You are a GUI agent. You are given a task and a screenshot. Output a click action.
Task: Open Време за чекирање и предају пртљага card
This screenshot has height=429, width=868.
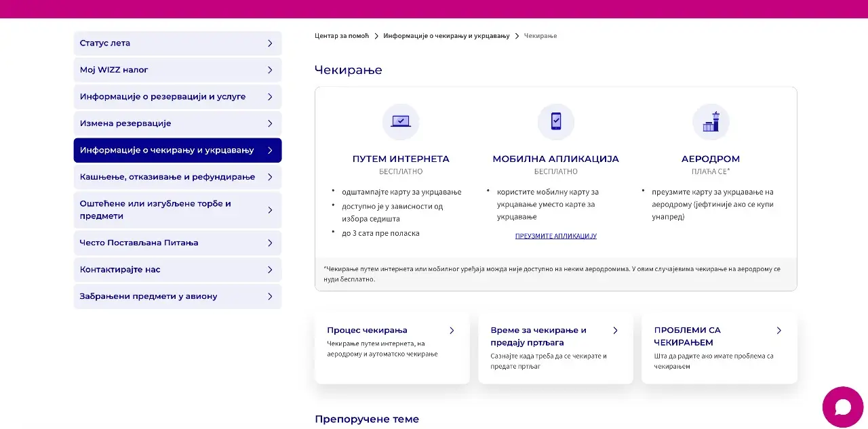(x=555, y=348)
